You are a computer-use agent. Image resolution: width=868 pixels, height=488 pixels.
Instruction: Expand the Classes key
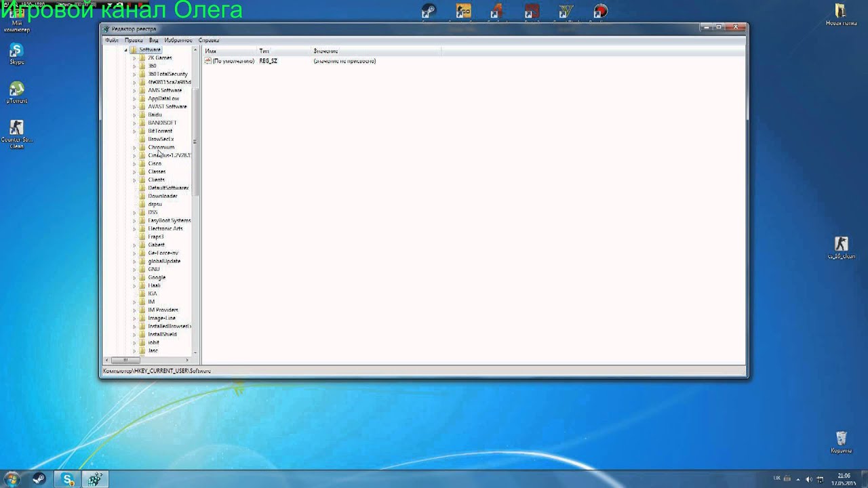[x=134, y=171]
